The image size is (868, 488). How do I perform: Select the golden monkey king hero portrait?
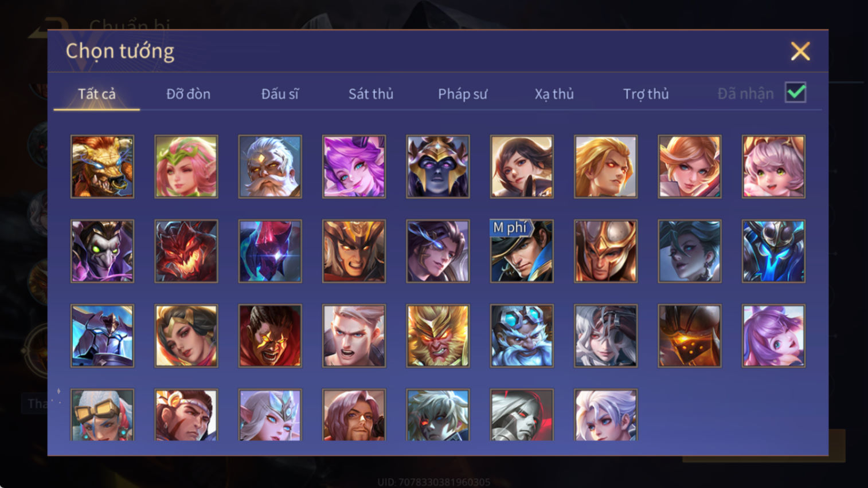[438, 336]
